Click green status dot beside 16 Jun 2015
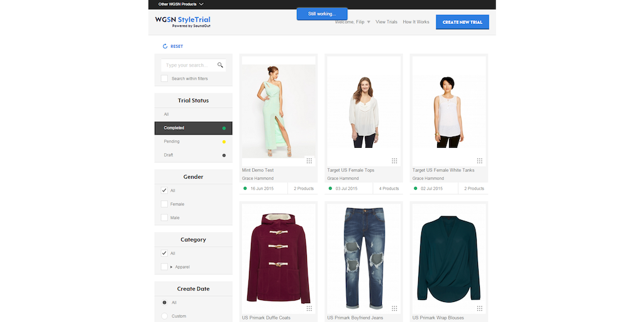This screenshot has height=322, width=644. click(245, 189)
